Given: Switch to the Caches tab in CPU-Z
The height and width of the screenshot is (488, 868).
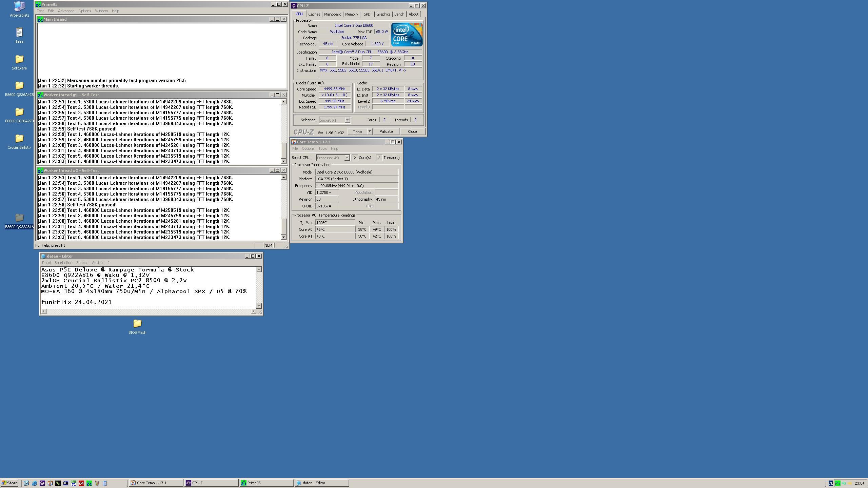Looking at the screenshot, I should point(314,14).
